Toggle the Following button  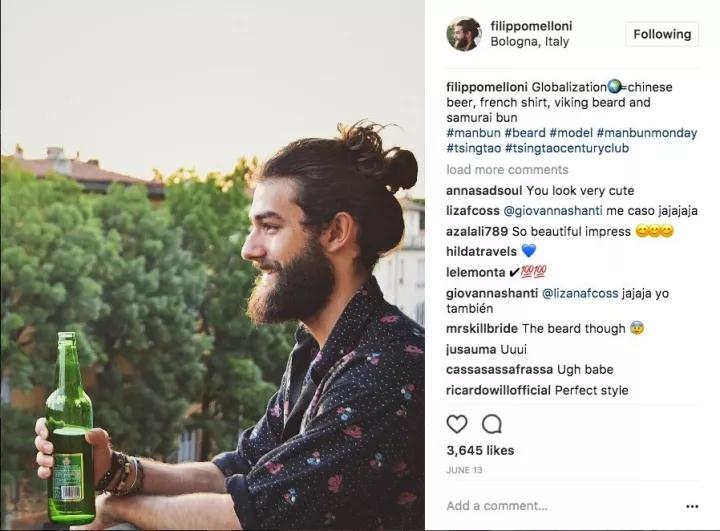click(662, 34)
